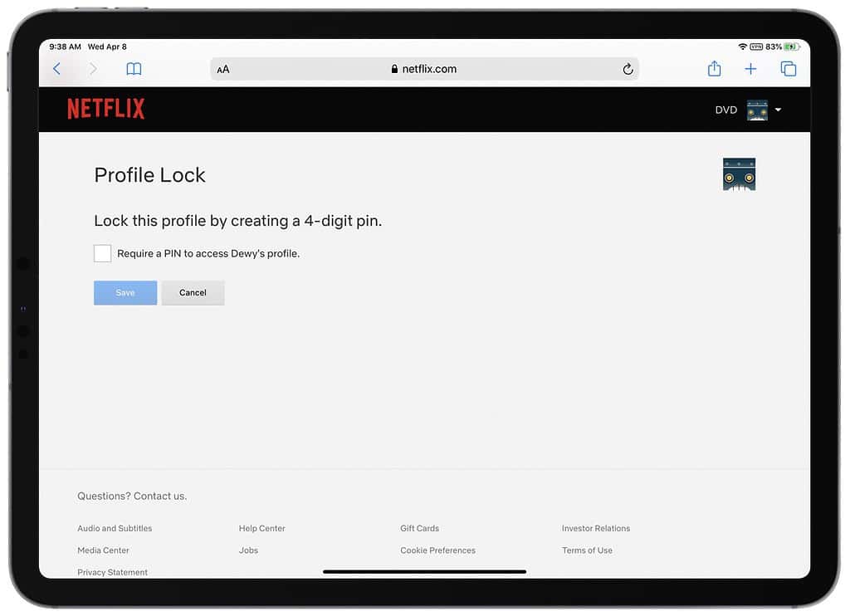Enable the Require a PIN checkbox
The height and width of the screenshot is (616, 850).
pyautogui.click(x=102, y=253)
